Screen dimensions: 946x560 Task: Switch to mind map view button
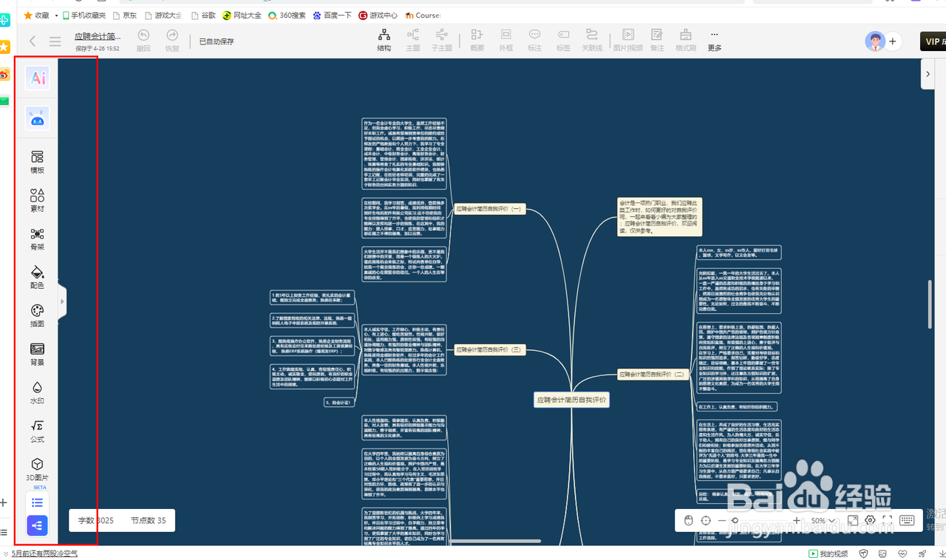(37, 525)
